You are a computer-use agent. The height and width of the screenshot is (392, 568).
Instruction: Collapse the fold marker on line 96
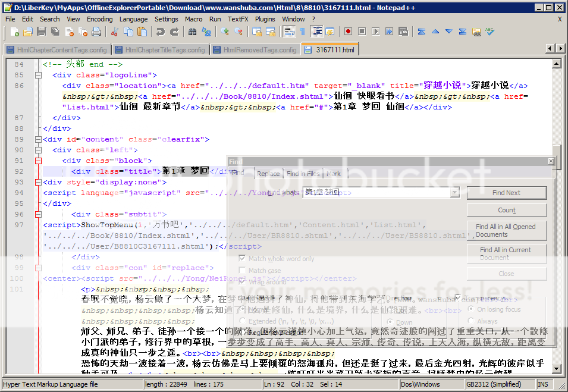(x=39, y=214)
